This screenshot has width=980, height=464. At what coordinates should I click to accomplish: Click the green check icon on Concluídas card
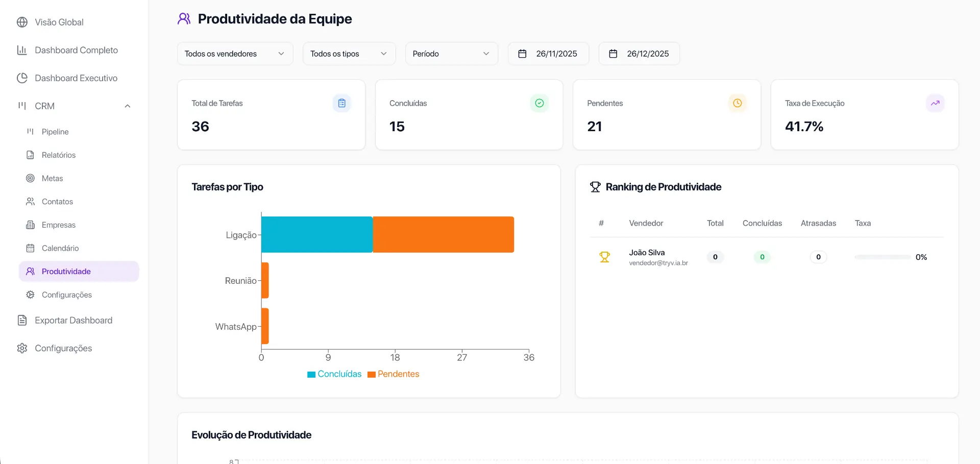pos(539,103)
